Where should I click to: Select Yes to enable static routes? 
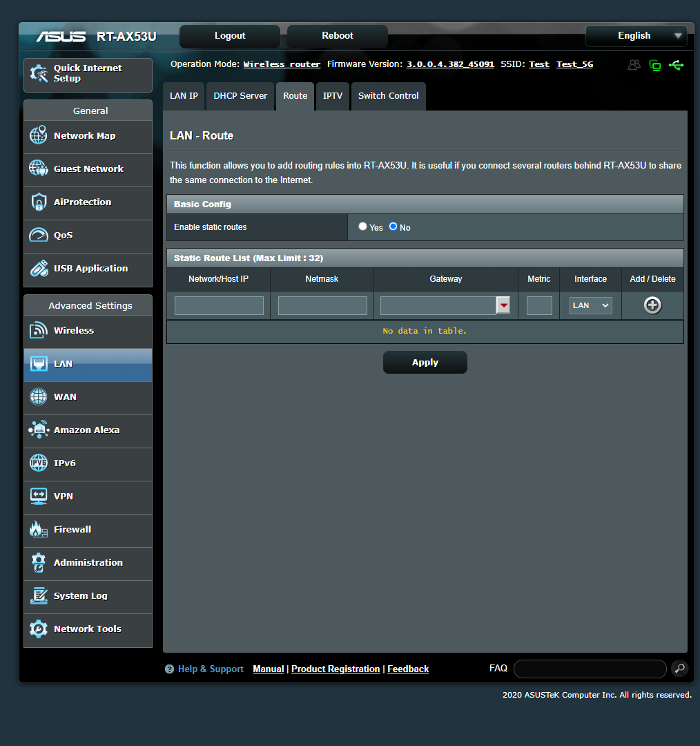point(363,227)
